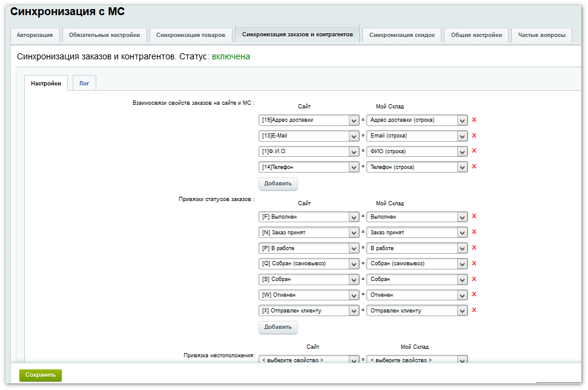Remove the E-Mail property mapping row
The image size is (588, 390).
[474, 136]
